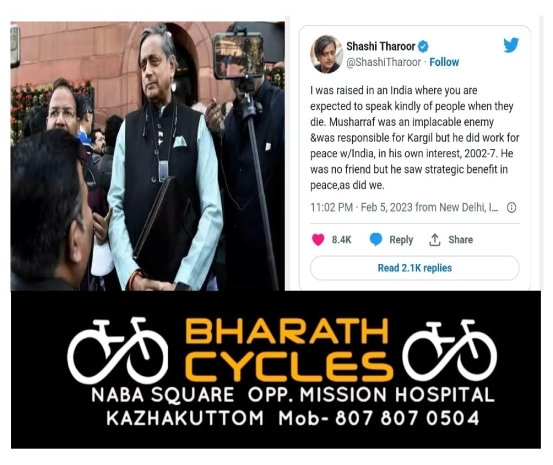Click the mobile number 807 807 0504
This screenshot has height=465, width=553.
click(x=407, y=418)
